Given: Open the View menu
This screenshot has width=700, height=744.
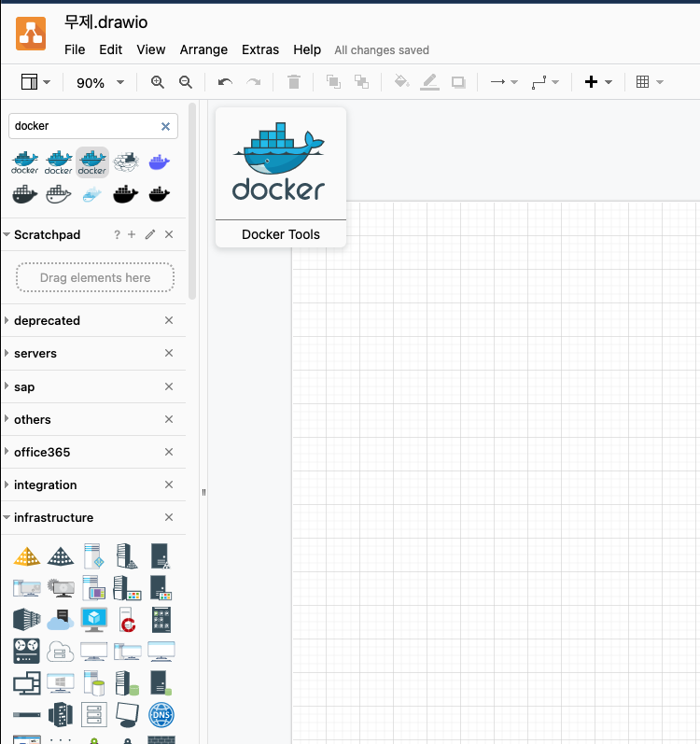Looking at the screenshot, I should (151, 49).
